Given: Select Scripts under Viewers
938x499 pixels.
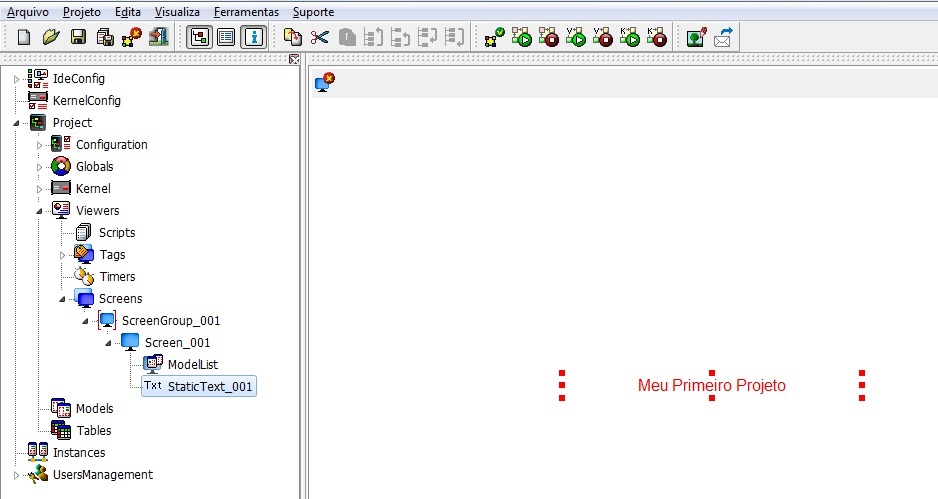Looking at the screenshot, I should click(x=117, y=233).
